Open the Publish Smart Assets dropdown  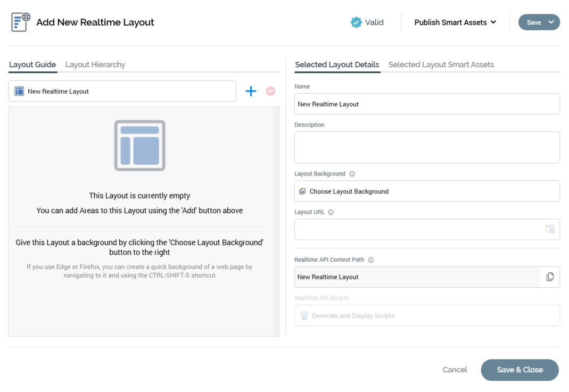click(x=455, y=22)
